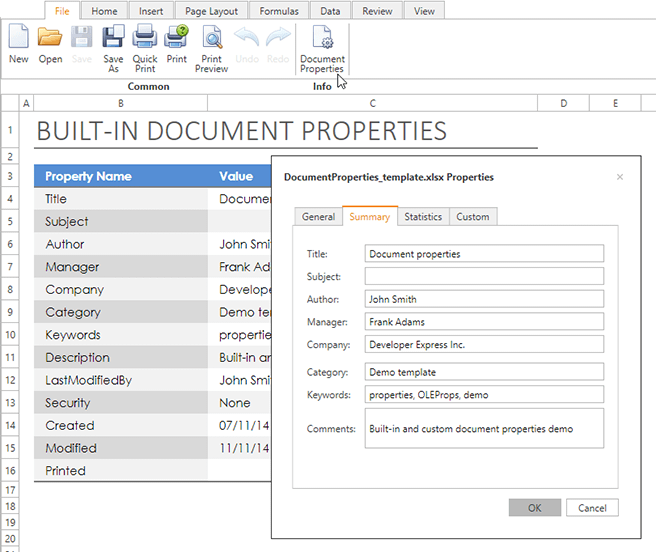Close the Properties dialog with the X
This screenshot has width=656, height=552.
tap(620, 177)
